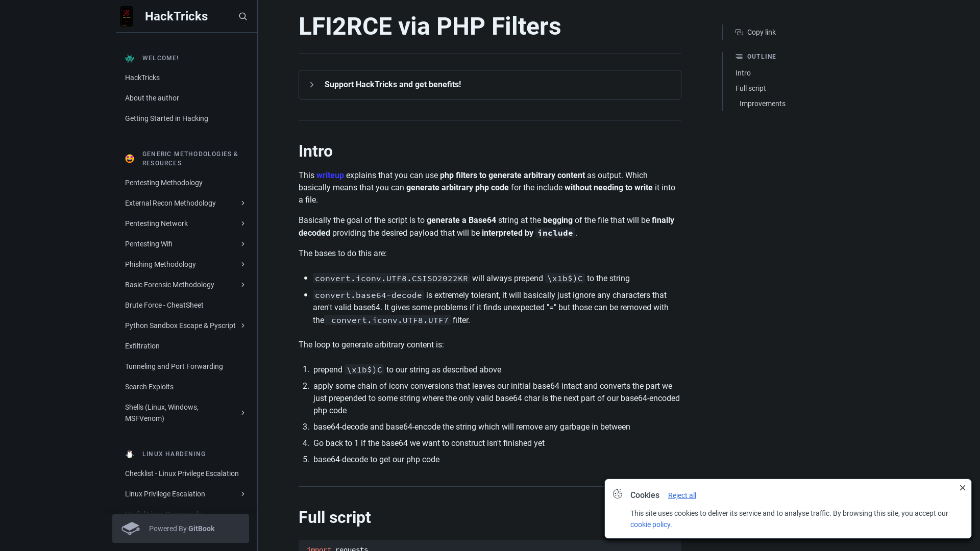Viewport: 980px width, 551px height.
Task: Click the bug emoji beside LINUX HARDENING
Action: (129, 454)
